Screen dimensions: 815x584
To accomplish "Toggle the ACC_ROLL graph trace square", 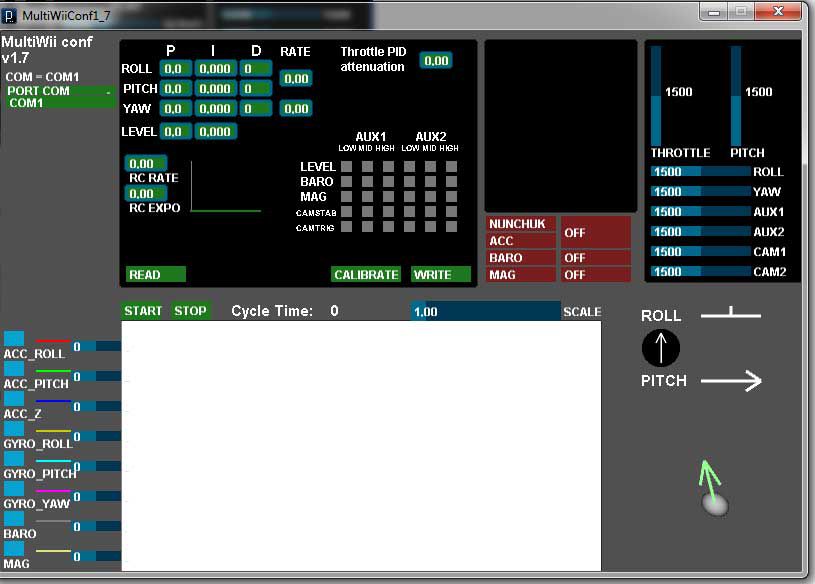I will (x=14, y=338).
